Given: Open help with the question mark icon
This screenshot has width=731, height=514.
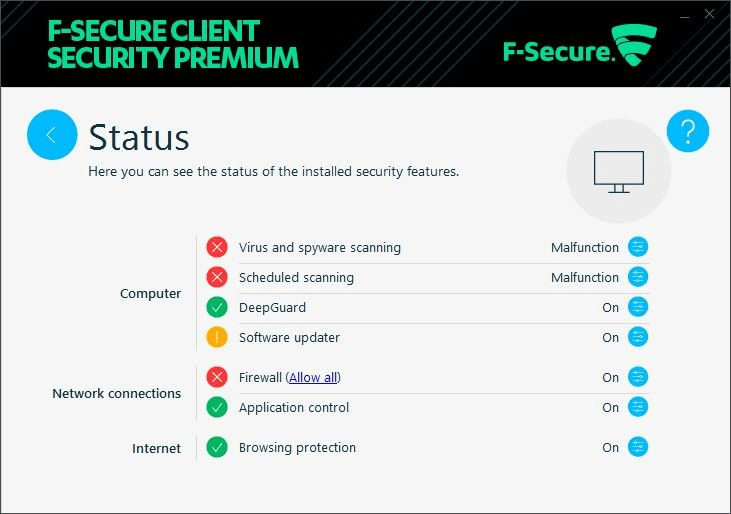Looking at the screenshot, I should (x=688, y=131).
